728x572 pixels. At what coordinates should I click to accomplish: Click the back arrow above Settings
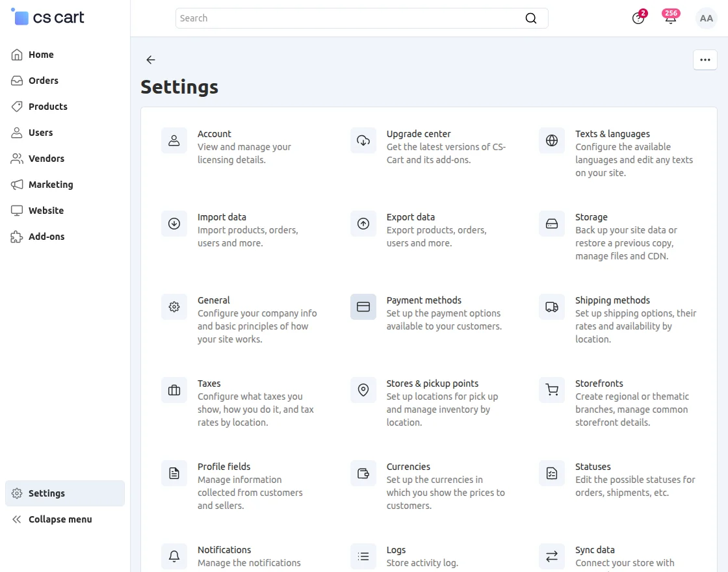tap(150, 60)
